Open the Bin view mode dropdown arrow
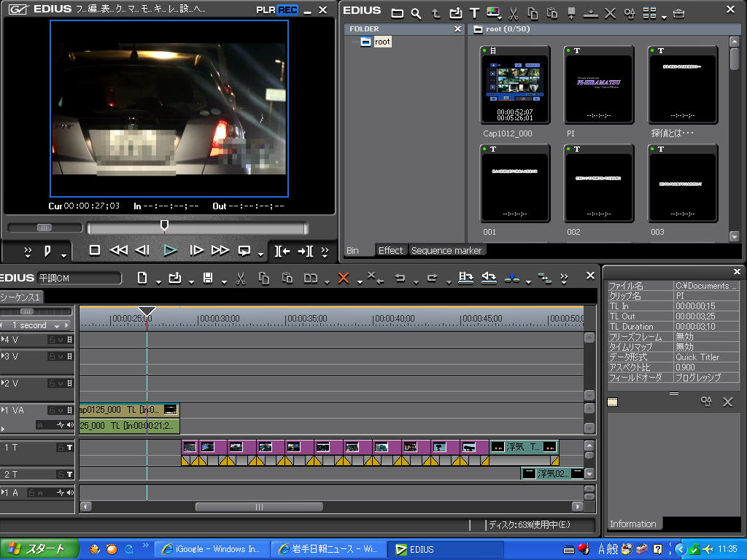This screenshot has height=560, width=747. (664, 17)
